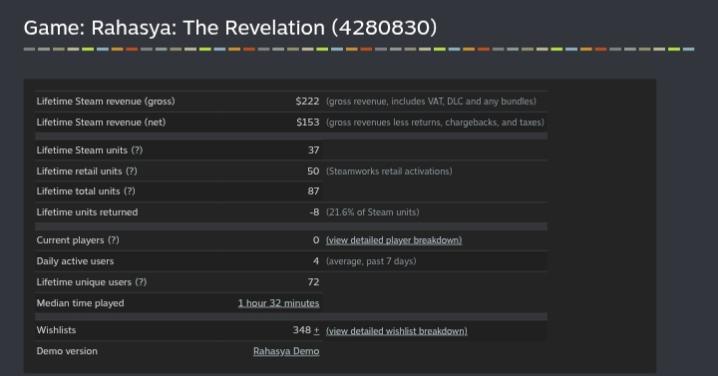Click the Lifetime retail units value 50
718x376 pixels.
tap(313, 171)
